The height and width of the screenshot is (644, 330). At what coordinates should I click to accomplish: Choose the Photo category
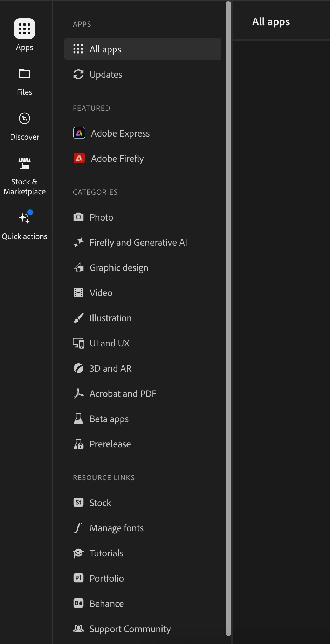click(143, 217)
